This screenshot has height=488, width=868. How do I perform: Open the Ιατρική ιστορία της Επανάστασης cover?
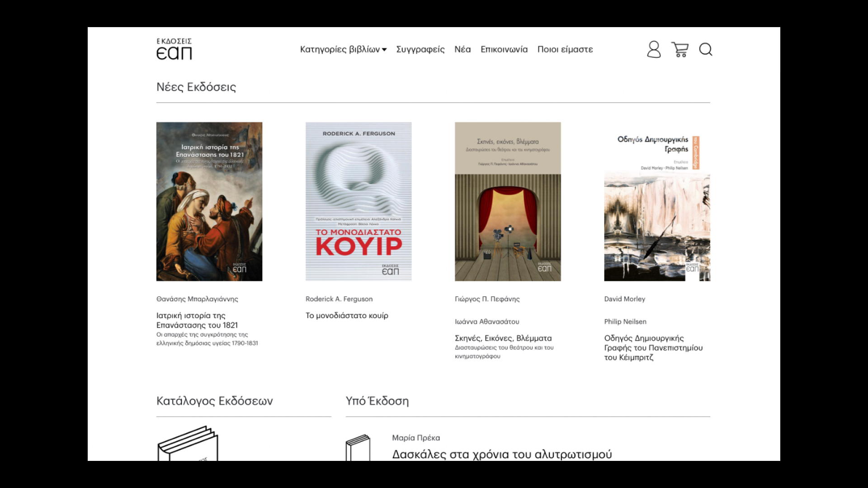tap(209, 202)
